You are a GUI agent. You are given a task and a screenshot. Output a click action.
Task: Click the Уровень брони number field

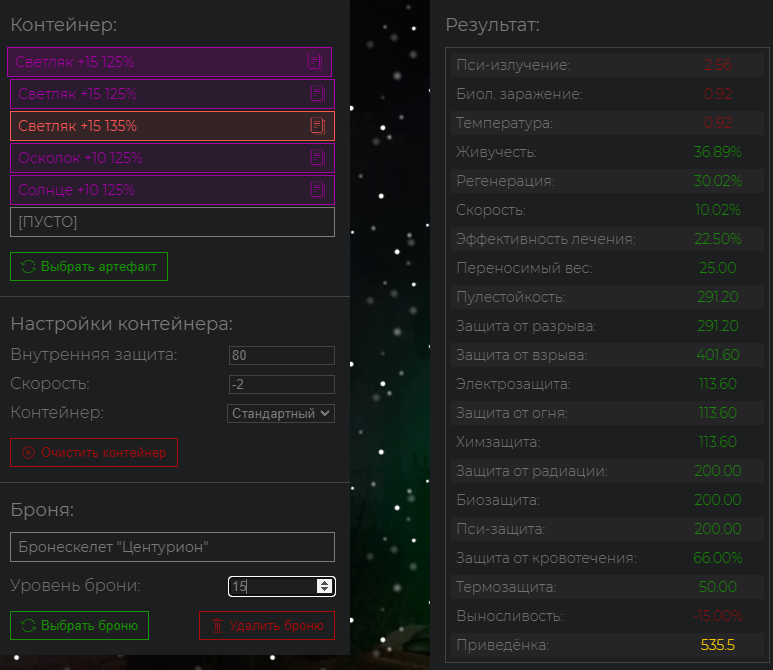(281, 586)
